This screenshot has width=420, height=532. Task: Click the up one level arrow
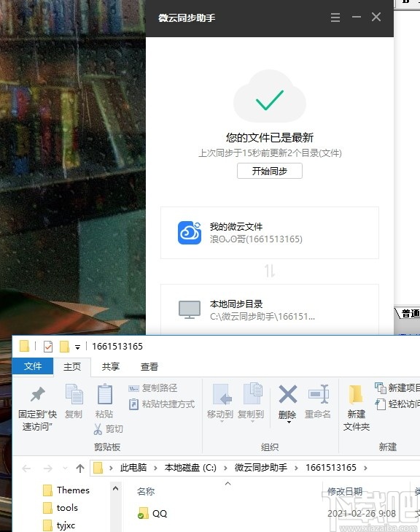pos(80,469)
